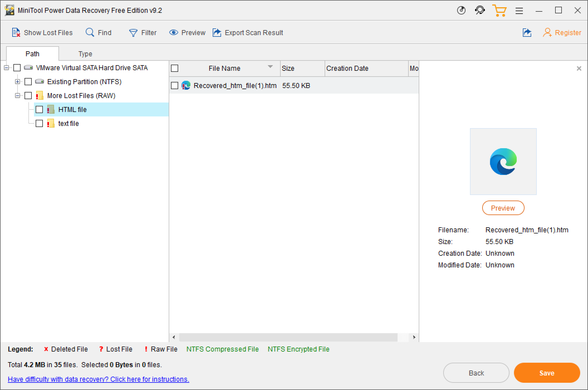
Task: Collapse the More Lost Files (RAW) node
Action: pos(18,96)
